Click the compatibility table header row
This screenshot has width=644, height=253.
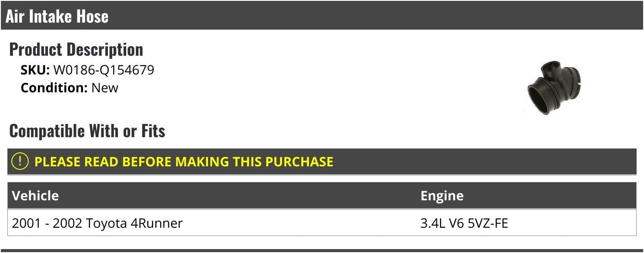pyautogui.click(x=322, y=196)
